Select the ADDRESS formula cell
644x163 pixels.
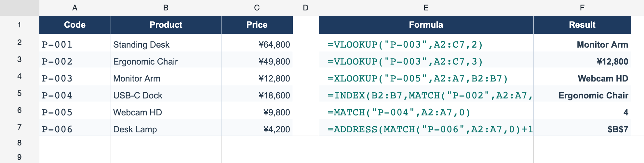[426, 127]
